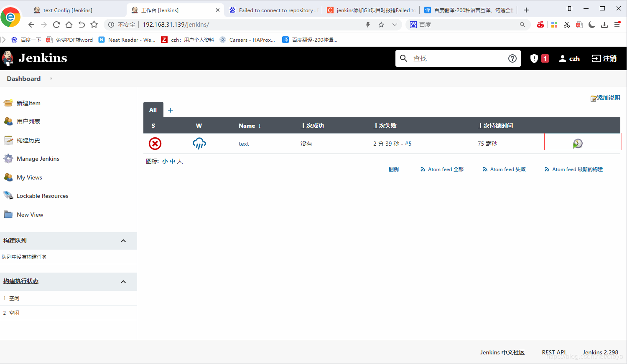The image size is (627, 364).
Task: Open the 百度一下 bookmark
Action: [x=26, y=40]
